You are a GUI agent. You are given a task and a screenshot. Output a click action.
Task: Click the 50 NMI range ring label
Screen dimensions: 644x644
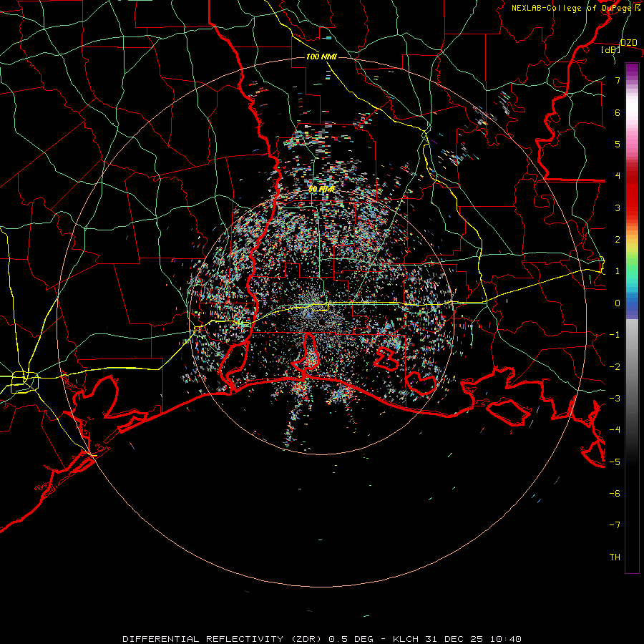click(x=321, y=189)
